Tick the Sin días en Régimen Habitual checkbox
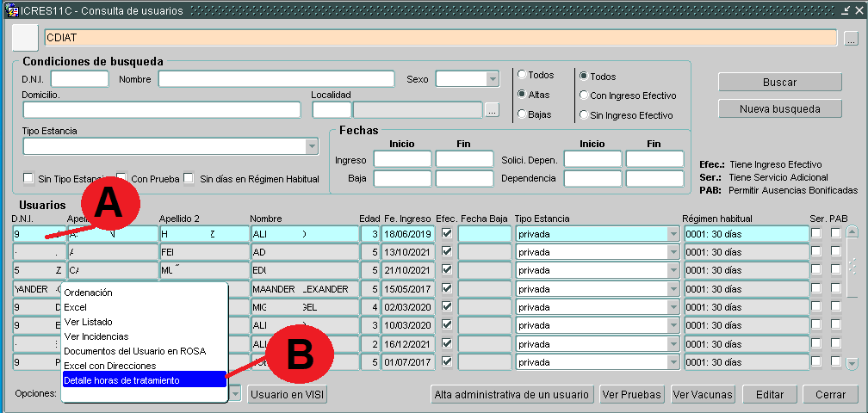Screen dimensions: 868x413 [189, 178]
